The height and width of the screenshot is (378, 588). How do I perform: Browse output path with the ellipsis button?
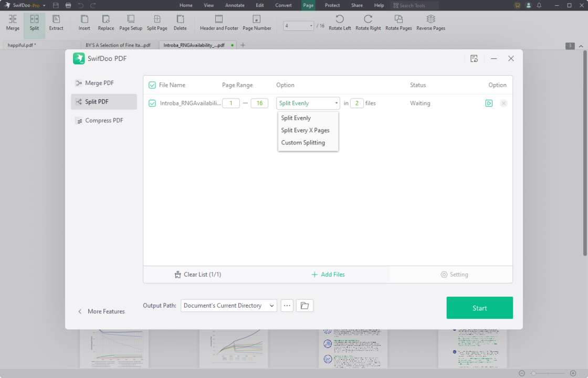click(x=287, y=306)
